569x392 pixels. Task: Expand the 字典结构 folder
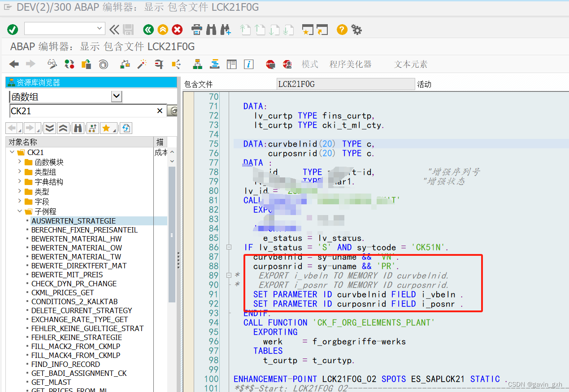point(19,181)
